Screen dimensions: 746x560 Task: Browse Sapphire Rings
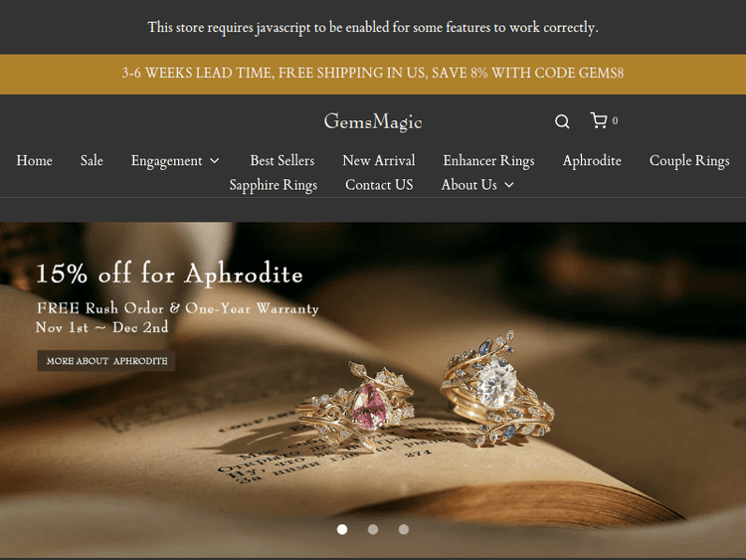[x=274, y=185]
